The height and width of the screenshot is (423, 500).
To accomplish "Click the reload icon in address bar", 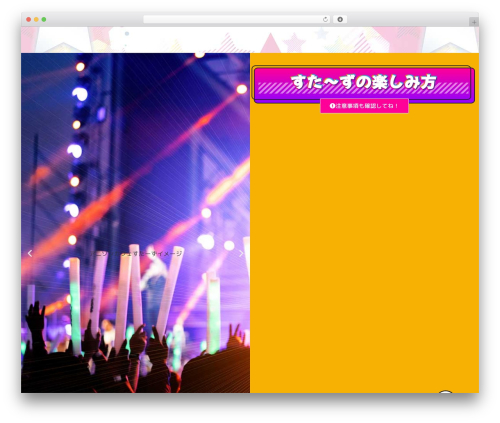I will pos(325,20).
